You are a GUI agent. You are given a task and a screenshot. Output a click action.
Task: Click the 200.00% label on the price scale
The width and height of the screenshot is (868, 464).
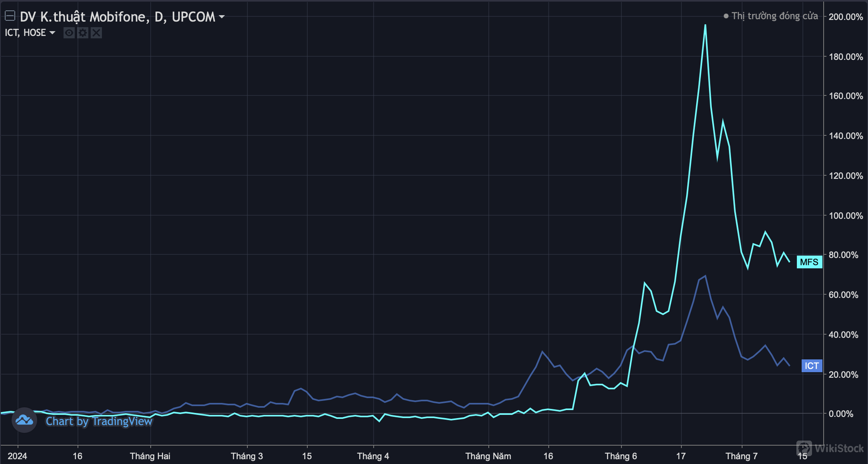coord(845,17)
